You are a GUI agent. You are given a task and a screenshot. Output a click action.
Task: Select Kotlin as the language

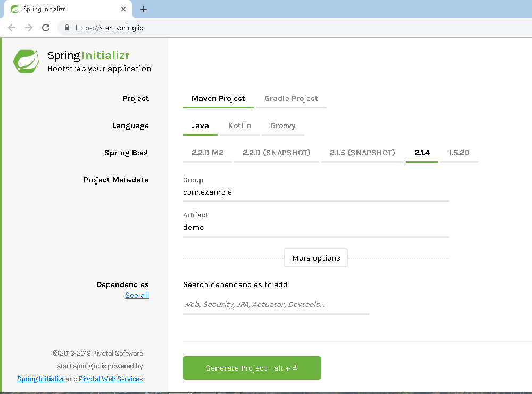(239, 125)
